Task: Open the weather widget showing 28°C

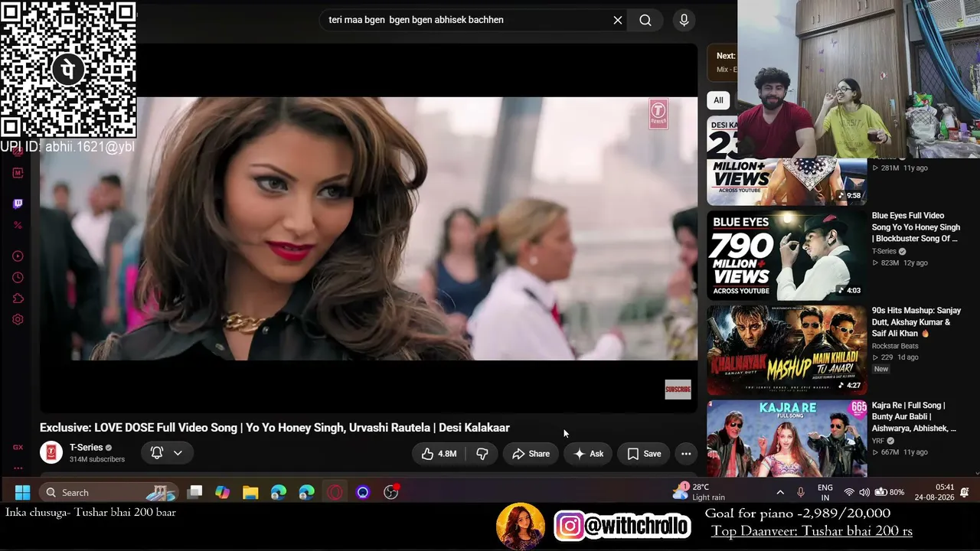Action: (698, 492)
